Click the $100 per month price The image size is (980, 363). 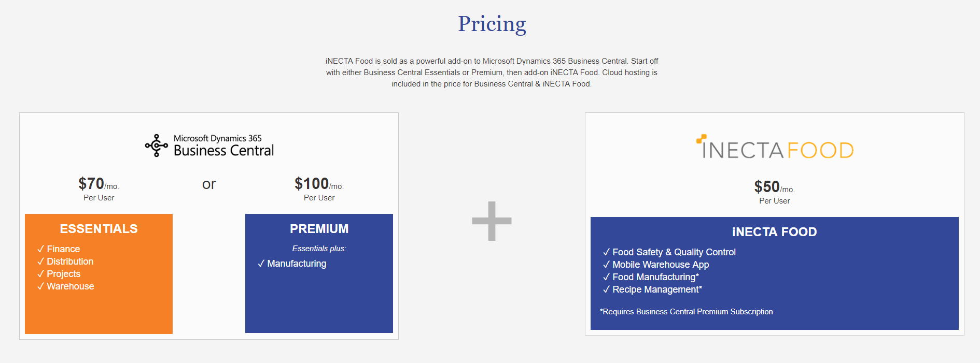tap(319, 184)
